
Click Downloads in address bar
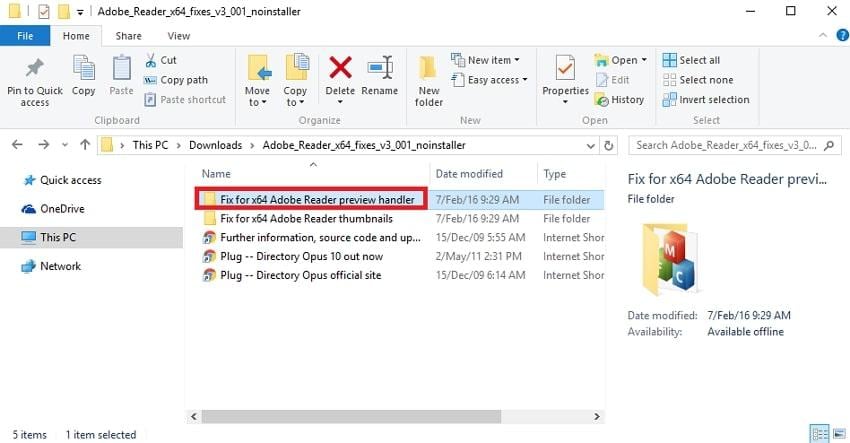(215, 145)
